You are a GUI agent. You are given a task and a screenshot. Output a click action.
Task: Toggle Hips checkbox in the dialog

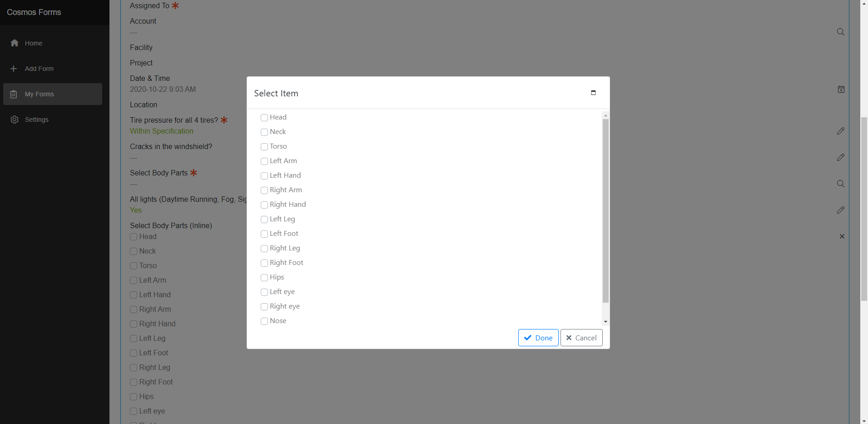[264, 278]
